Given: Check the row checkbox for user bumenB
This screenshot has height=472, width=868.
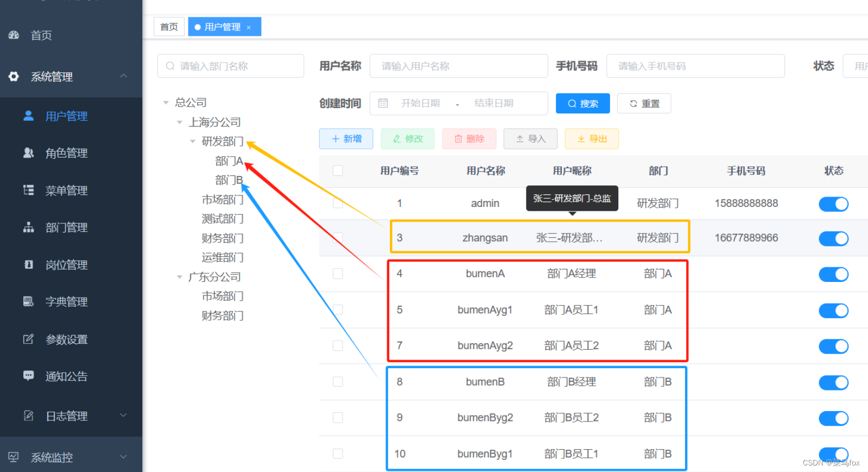Looking at the screenshot, I should (338, 381).
